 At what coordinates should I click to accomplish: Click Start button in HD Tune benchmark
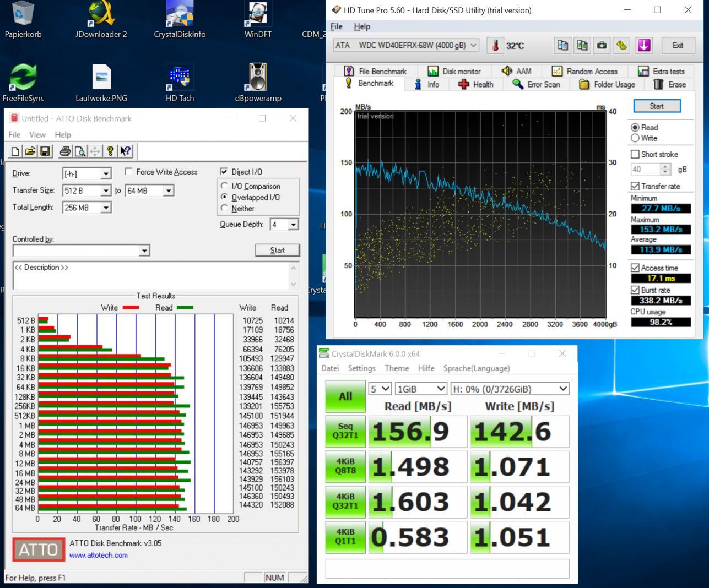(x=657, y=106)
